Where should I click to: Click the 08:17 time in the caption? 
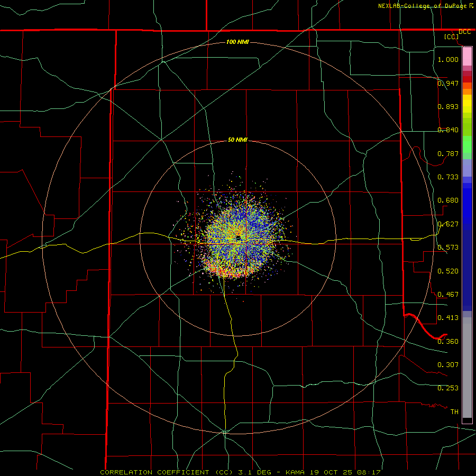tap(369, 472)
